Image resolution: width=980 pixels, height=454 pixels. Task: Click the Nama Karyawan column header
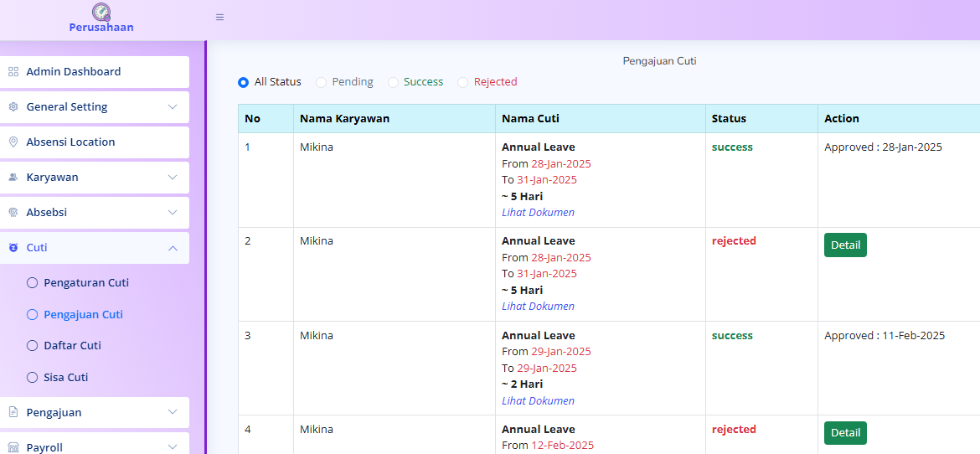click(344, 119)
